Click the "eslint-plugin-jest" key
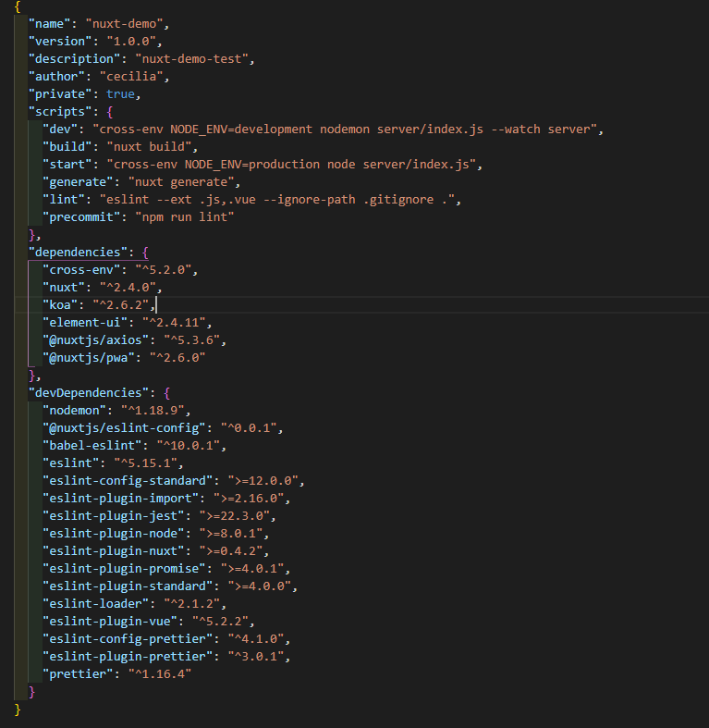 coord(114,516)
